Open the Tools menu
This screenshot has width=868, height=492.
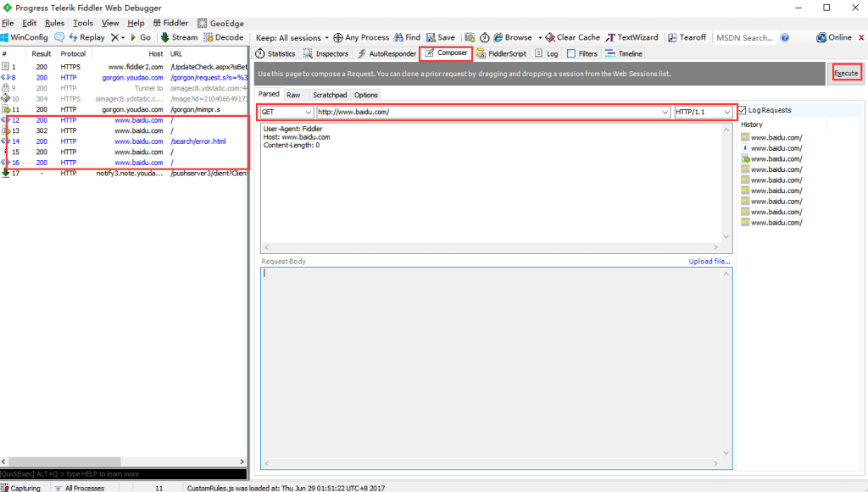[x=83, y=23]
